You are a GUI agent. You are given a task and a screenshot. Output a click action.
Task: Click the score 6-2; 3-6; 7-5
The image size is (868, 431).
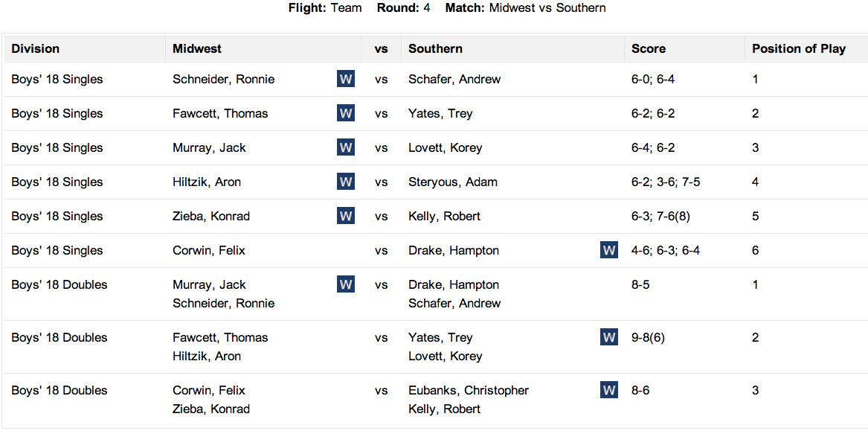(666, 182)
